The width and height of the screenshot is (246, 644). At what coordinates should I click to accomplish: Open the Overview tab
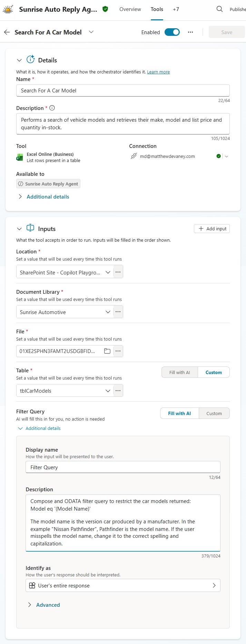(x=130, y=9)
